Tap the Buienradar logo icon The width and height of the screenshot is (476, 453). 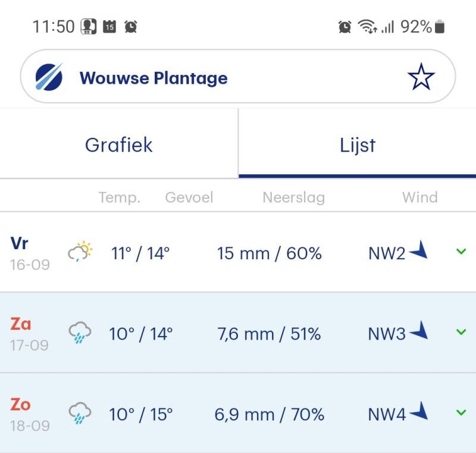(49, 77)
